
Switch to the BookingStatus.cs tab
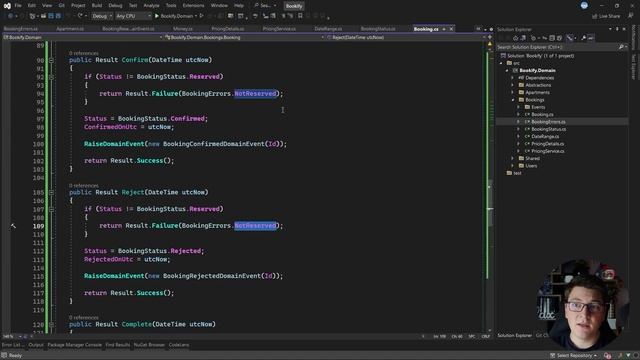[378, 29]
